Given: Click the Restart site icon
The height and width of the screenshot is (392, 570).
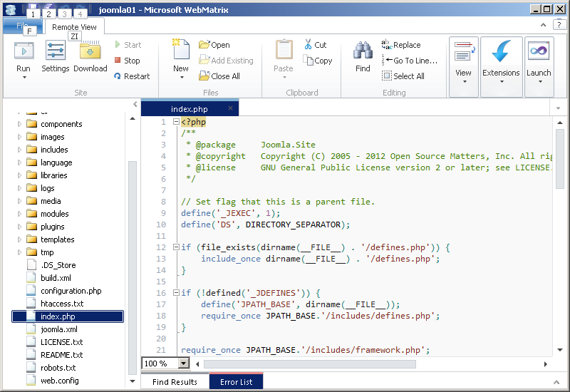Looking at the screenshot, I should coord(118,76).
